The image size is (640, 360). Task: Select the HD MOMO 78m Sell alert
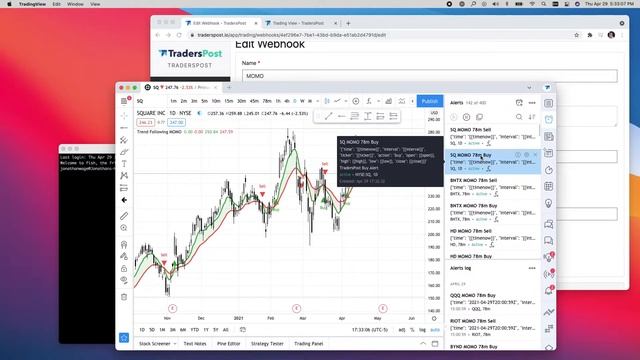(x=493, y=238)
